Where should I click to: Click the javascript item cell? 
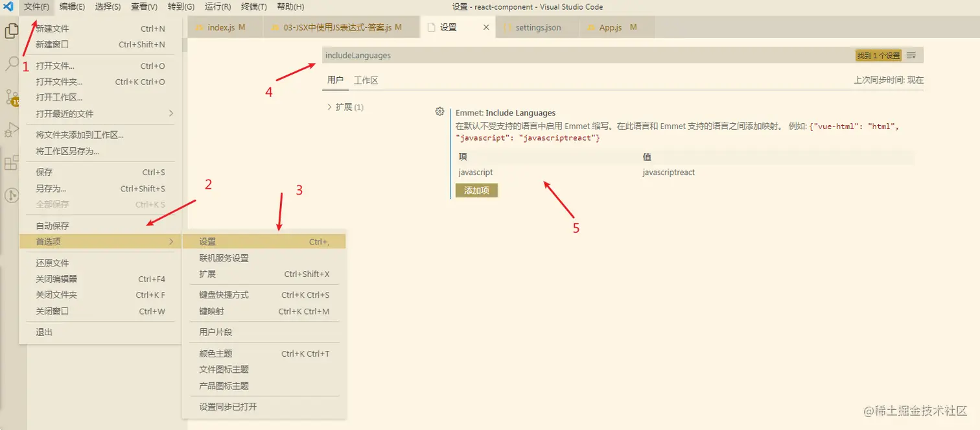pyautogui.click(x=476, y=173)
